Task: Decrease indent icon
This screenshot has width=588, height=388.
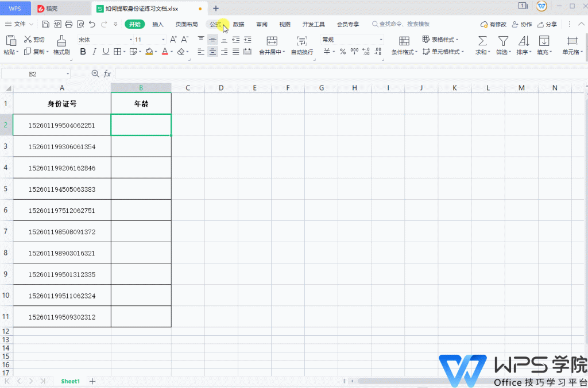Action: point(236,40)
